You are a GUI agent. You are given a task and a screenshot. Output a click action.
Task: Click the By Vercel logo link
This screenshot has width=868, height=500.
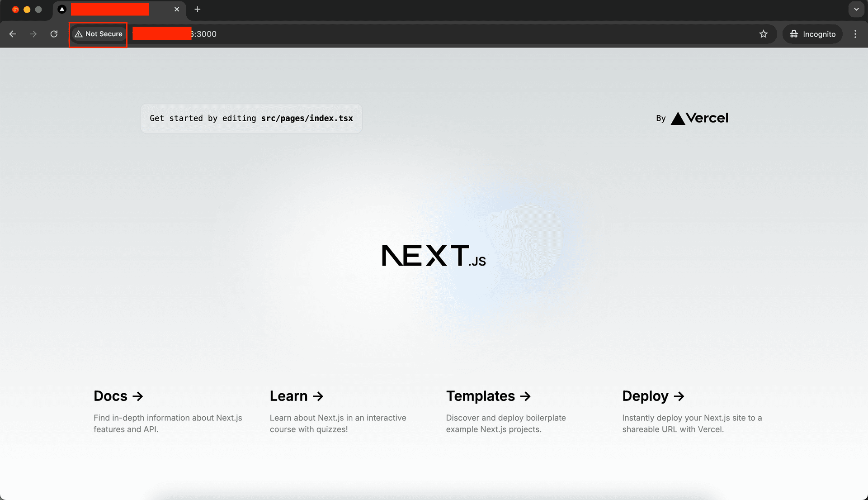(x=692, y=118)
